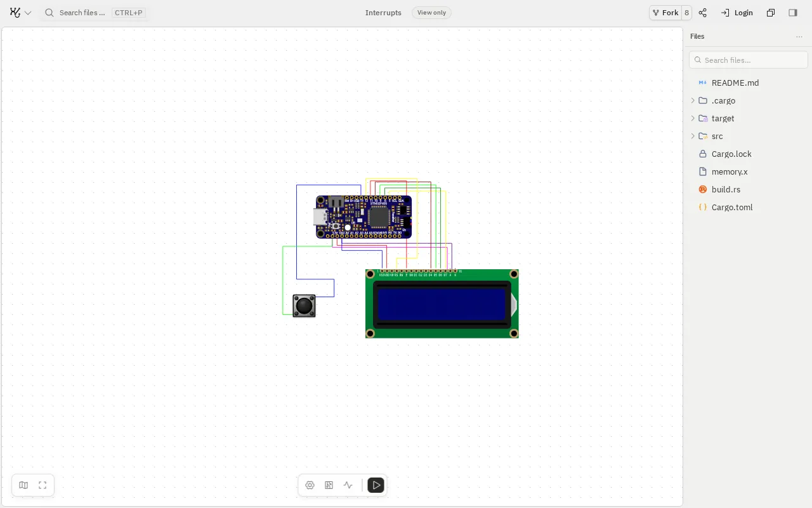Click the fork count 8
The height and width of the screenshot is (508, 812).
686,13
